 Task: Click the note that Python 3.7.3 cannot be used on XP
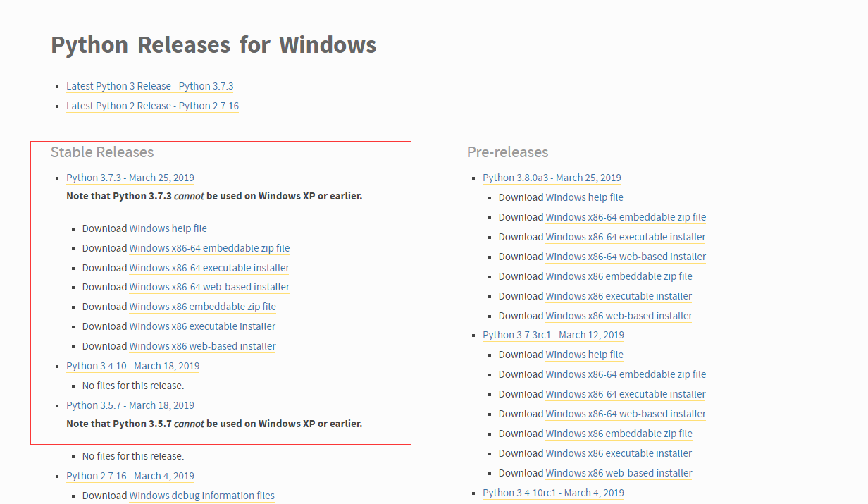[x=214, y=196]
